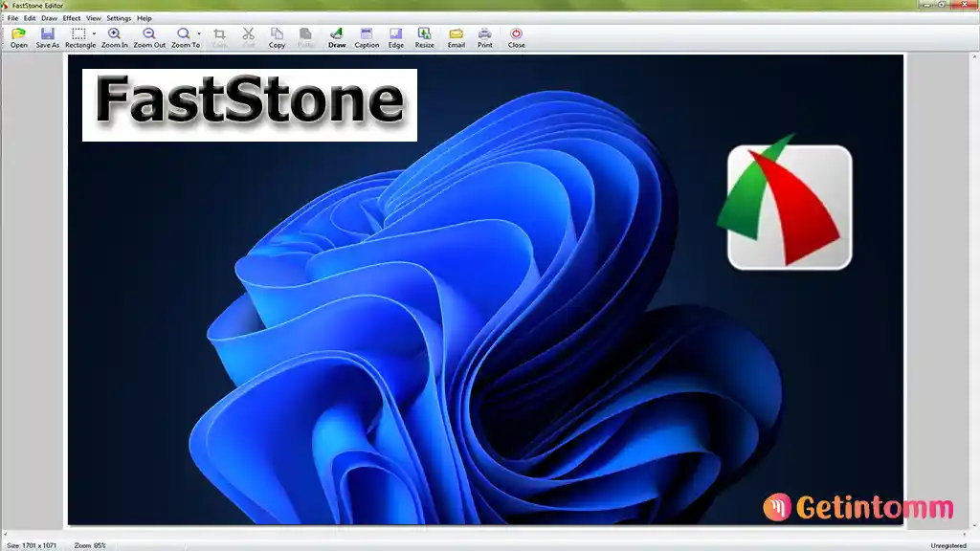Click the Print icon
The height and width of the screenshot is (551, 980).
coord(485,33)
